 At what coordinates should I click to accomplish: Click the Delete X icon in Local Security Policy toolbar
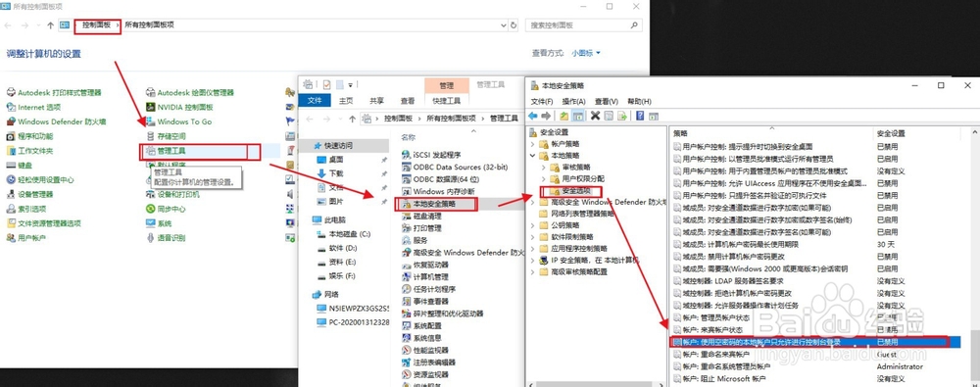point(595,116)
